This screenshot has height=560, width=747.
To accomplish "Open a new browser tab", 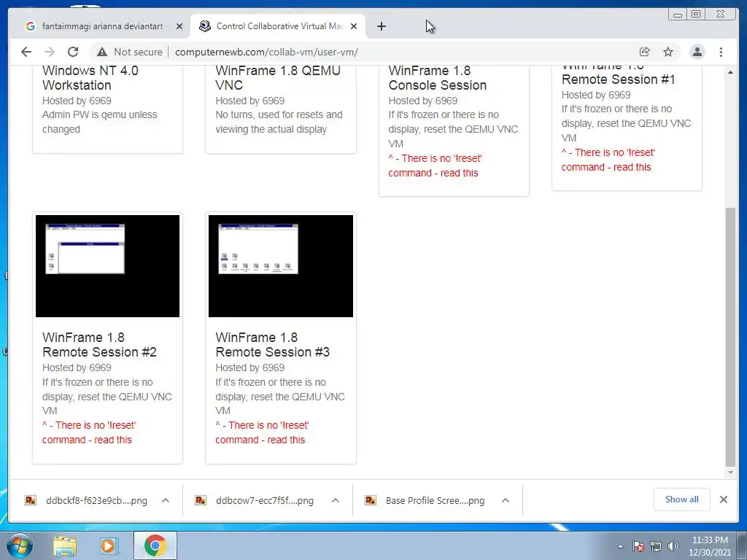I will click(381, 27).
